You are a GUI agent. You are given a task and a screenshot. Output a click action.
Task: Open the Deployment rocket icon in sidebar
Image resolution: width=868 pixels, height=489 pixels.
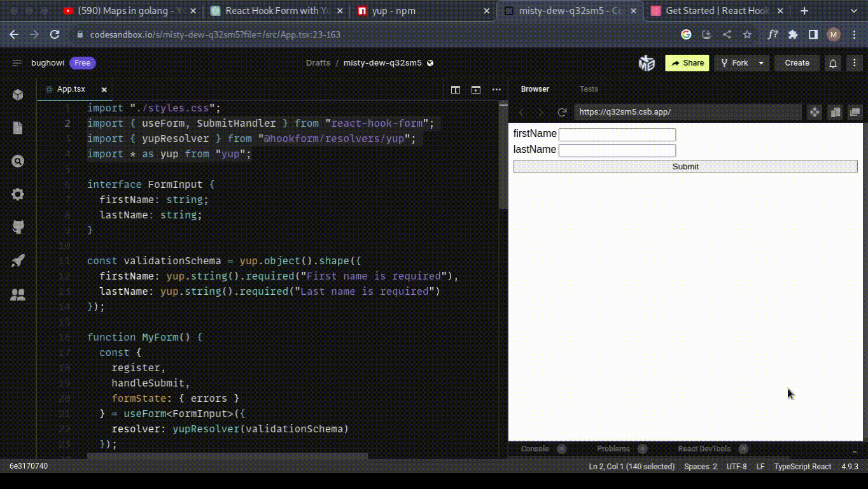[18, 260]
